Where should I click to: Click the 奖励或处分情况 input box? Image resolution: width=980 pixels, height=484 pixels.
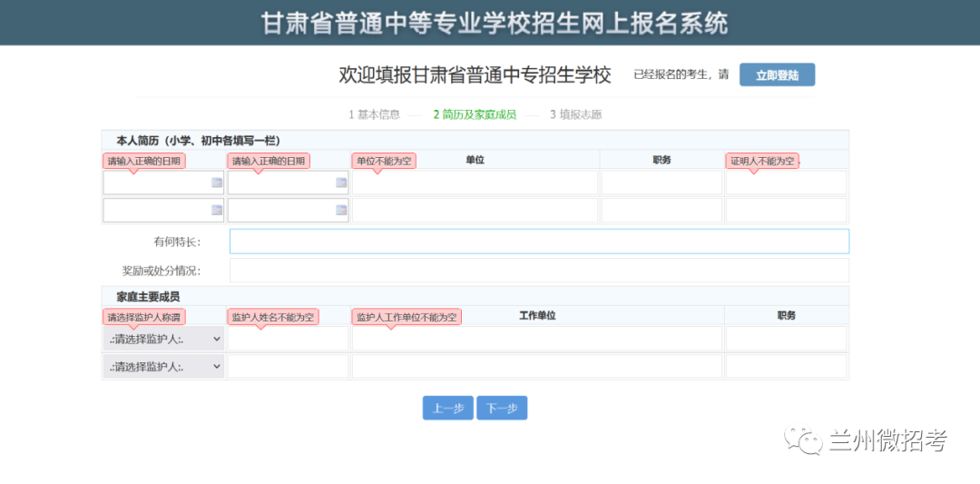(x=539, y=271)
